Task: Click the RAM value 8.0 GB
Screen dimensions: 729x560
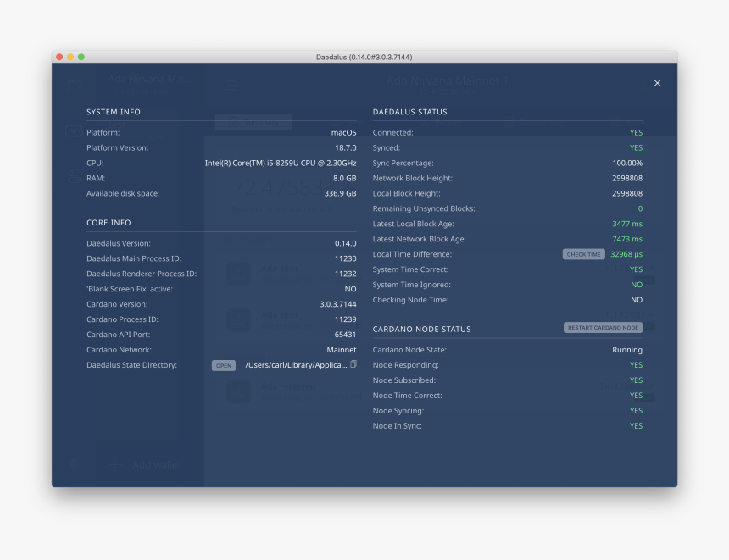Action: pyautogui.click(x=344, y=178)
